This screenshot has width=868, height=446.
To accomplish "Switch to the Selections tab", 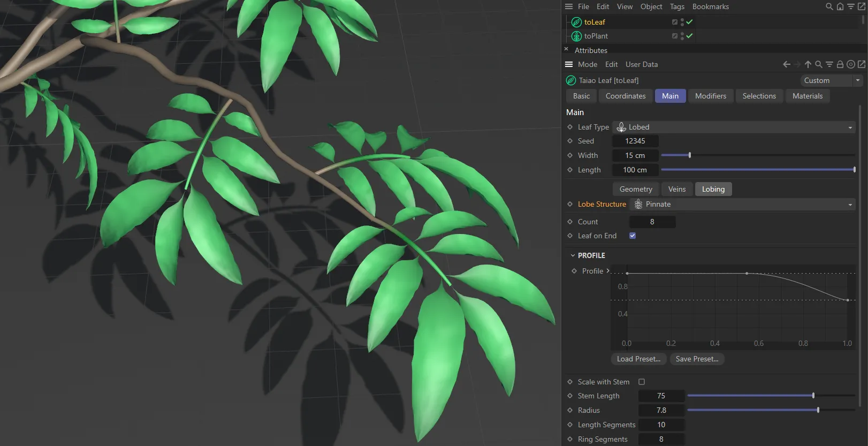I will coord(759,96).
